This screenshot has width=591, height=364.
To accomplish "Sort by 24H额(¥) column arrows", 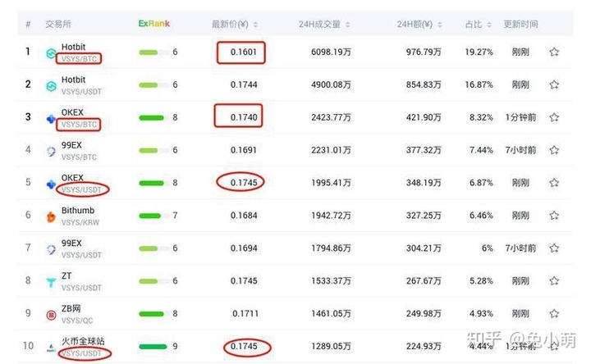I will point(439,25).
